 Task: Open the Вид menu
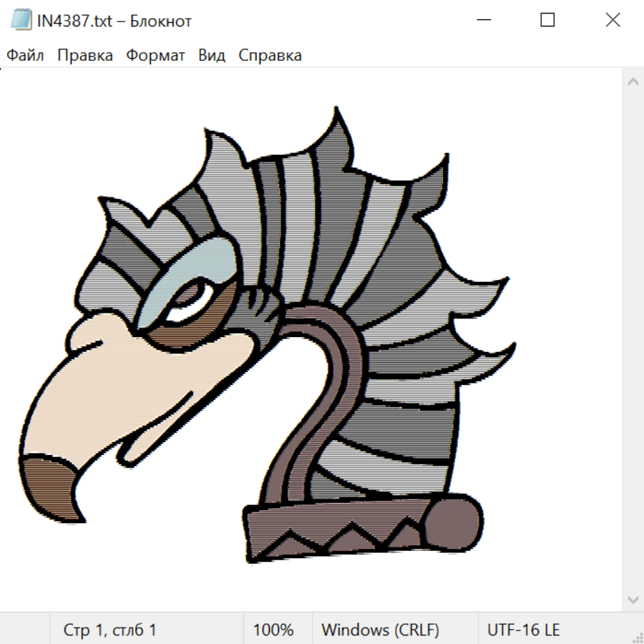212,56
